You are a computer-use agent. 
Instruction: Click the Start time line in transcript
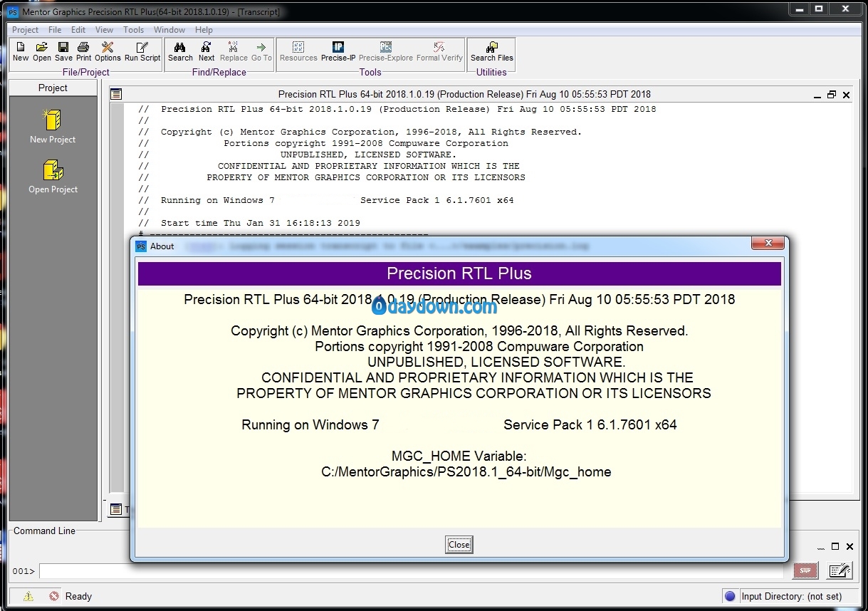click(x=260, y=223)
